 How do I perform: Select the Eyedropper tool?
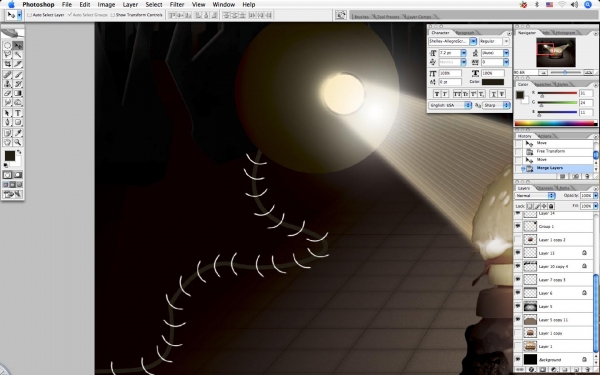pos(18,133)
